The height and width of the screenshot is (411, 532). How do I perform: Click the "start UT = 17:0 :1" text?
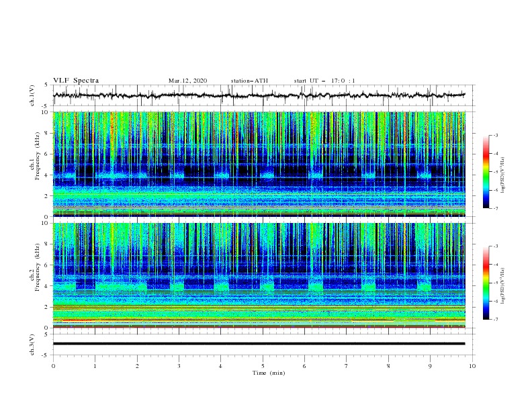click(324, 81)
